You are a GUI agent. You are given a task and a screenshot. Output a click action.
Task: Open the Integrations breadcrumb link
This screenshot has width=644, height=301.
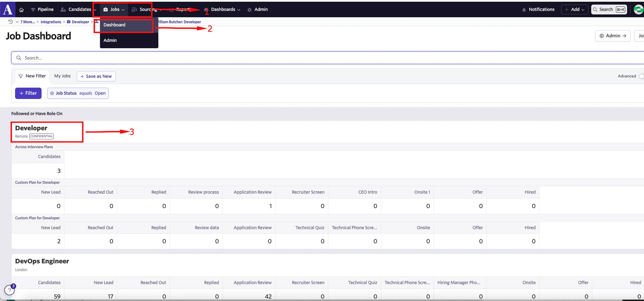(x=51, y=22)
